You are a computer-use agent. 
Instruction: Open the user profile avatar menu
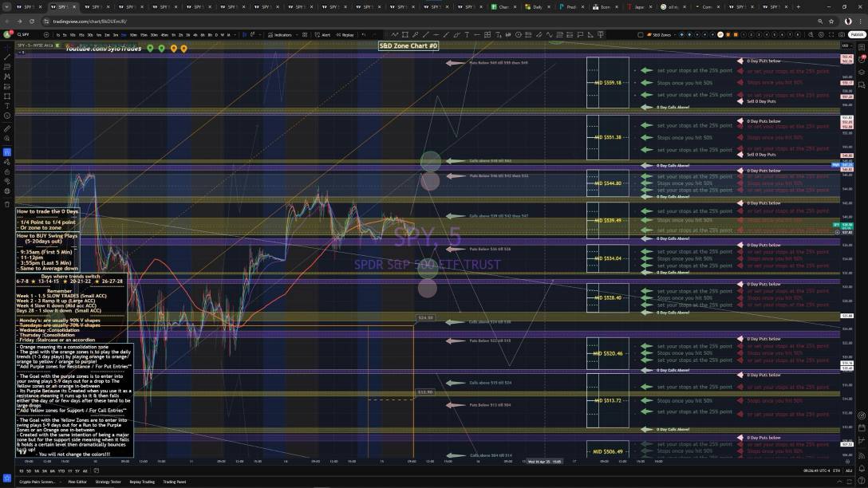pyautogui.click(x=8, y=34)
